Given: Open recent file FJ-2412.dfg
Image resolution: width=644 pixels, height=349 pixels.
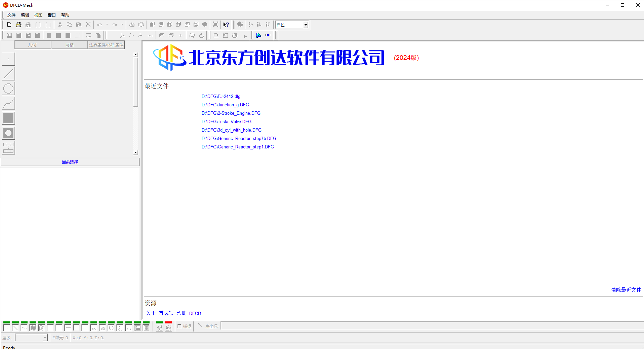Looking at the screenshot, I should click(221, 96).
